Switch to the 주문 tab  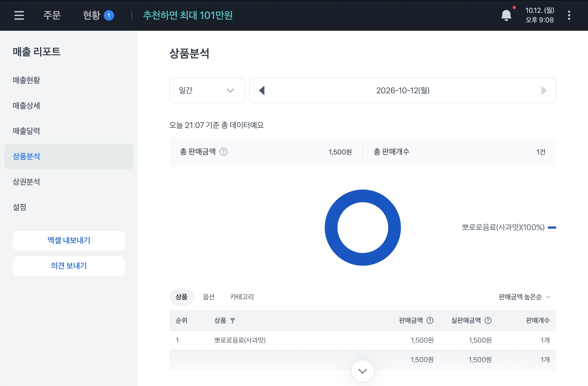[52, 15]
